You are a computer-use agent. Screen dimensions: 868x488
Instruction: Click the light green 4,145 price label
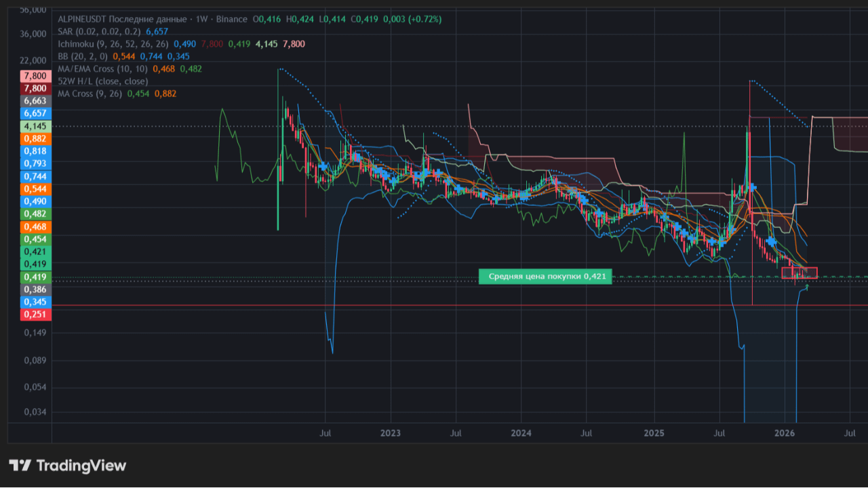point(35,126)
